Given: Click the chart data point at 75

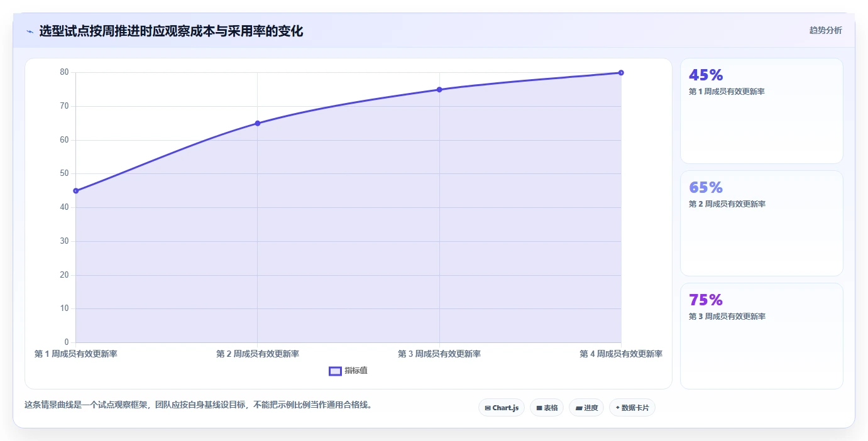Looking at the screenshot, I should tap(439, 90).
